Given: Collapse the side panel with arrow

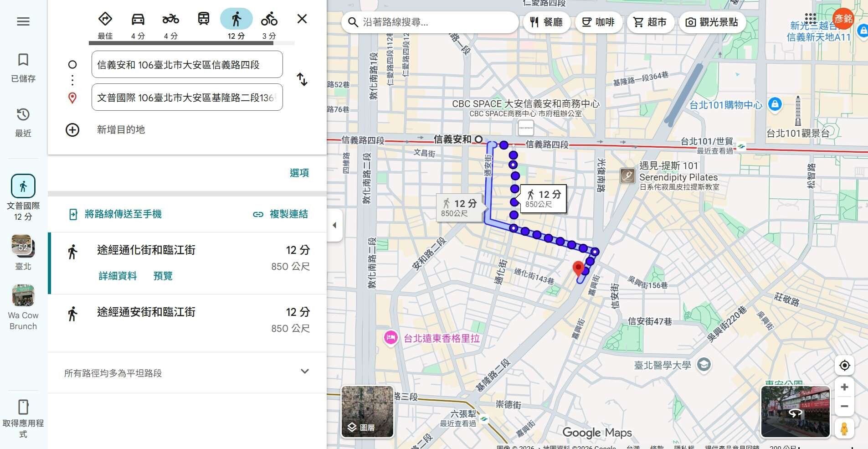Looking at the screenshot, I should (x=334, y=225).
